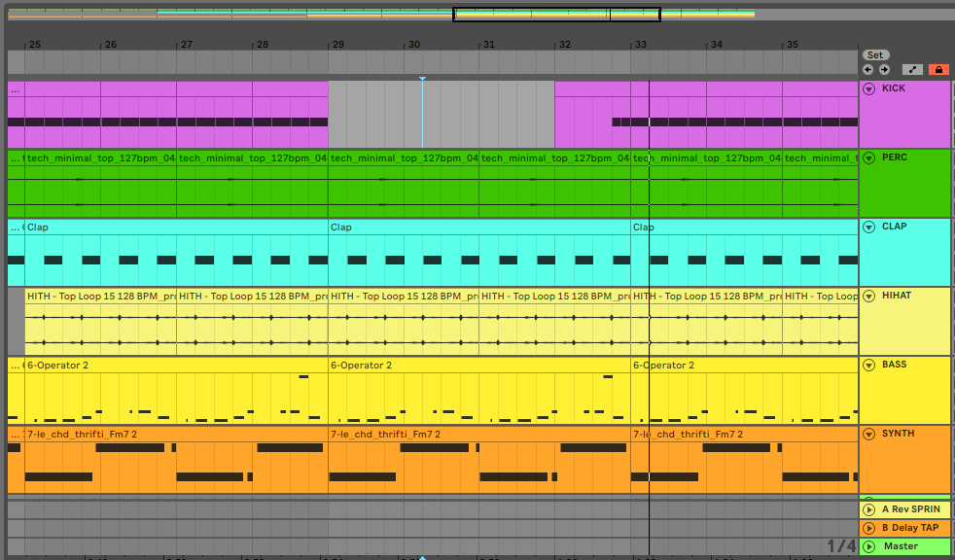
Task: Select the tech_minimal_top clip at bar 29
Action: [404, 158]
